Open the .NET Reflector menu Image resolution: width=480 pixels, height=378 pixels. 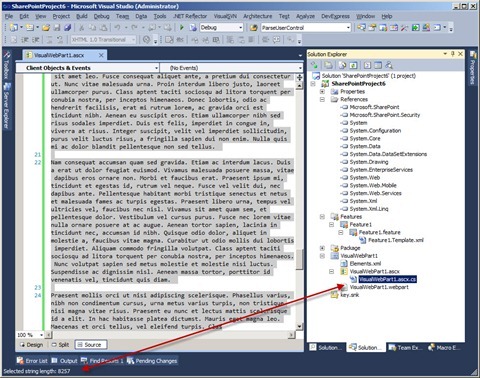[190, 16]
